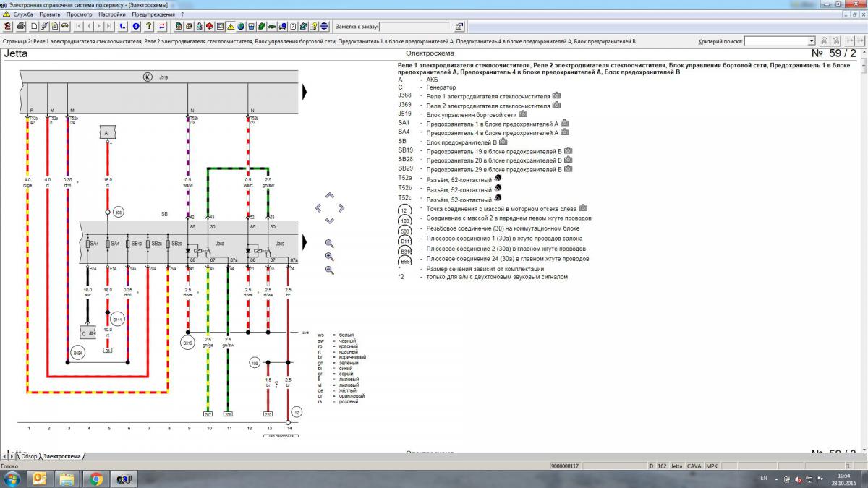Click the J519 control unit block
The height and width of the screenshot is (488, 868).
click(159, 92)
